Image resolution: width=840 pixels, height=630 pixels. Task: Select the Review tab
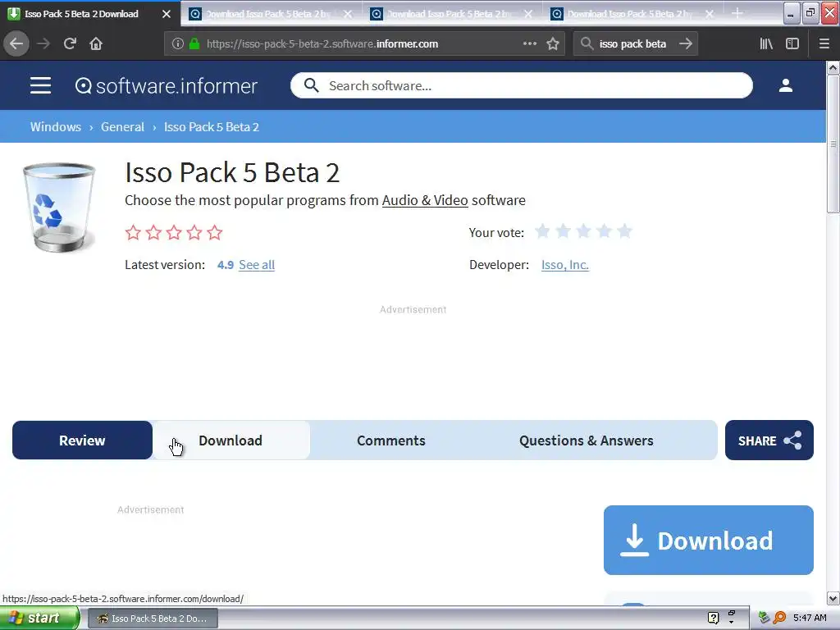click(x=83, y=441)
